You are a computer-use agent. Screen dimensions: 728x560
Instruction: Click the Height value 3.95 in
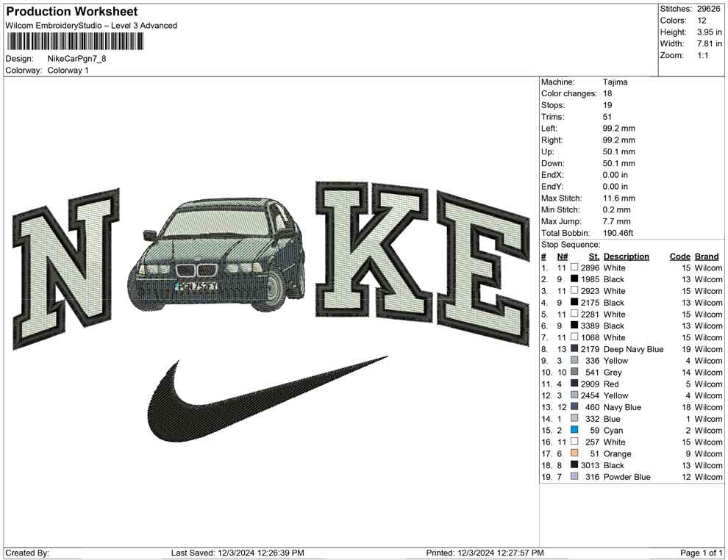pos(709,32)
